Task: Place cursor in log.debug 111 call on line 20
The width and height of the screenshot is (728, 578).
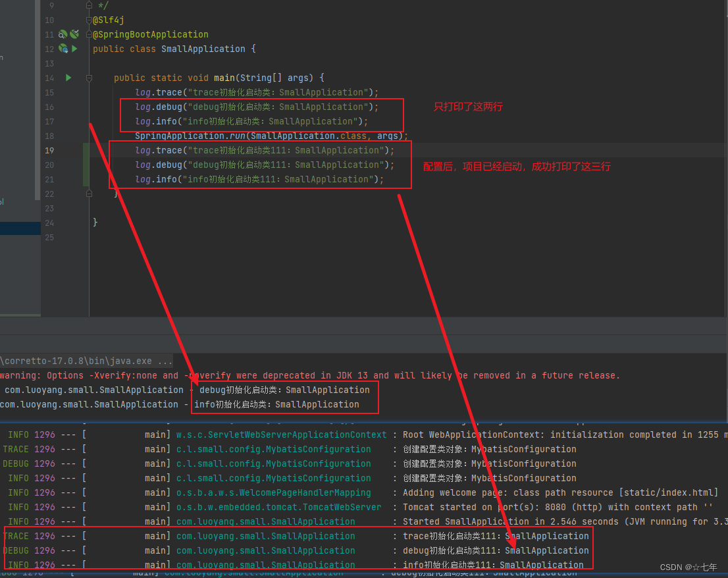Action: (x=265, y=165)
